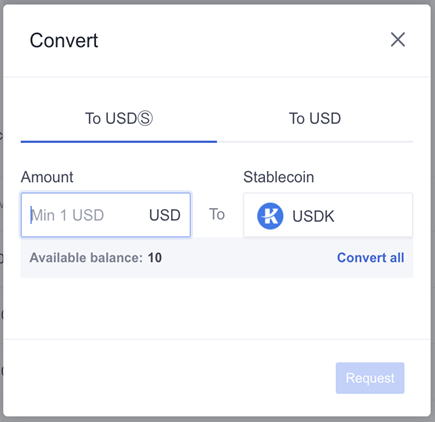Click the circled S stablecoin symbol
The image size is (435, 422).
(x=145, y=118)
